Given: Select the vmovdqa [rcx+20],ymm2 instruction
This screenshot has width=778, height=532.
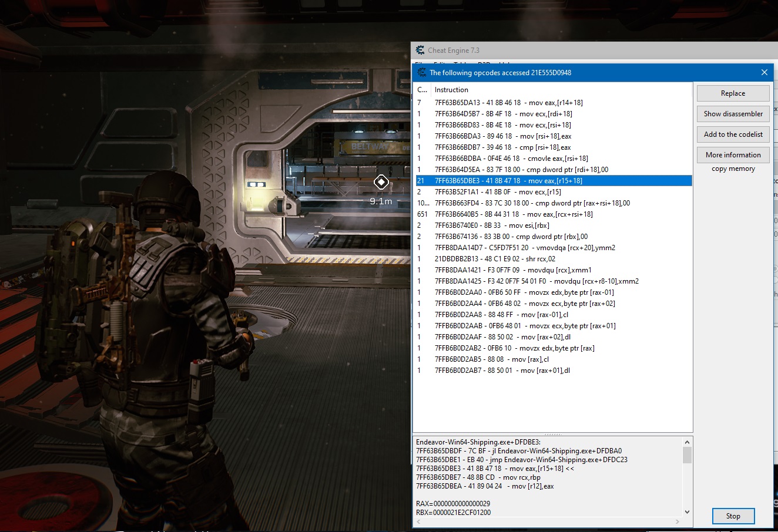Looking at the screenshot, I should (525, 248).
